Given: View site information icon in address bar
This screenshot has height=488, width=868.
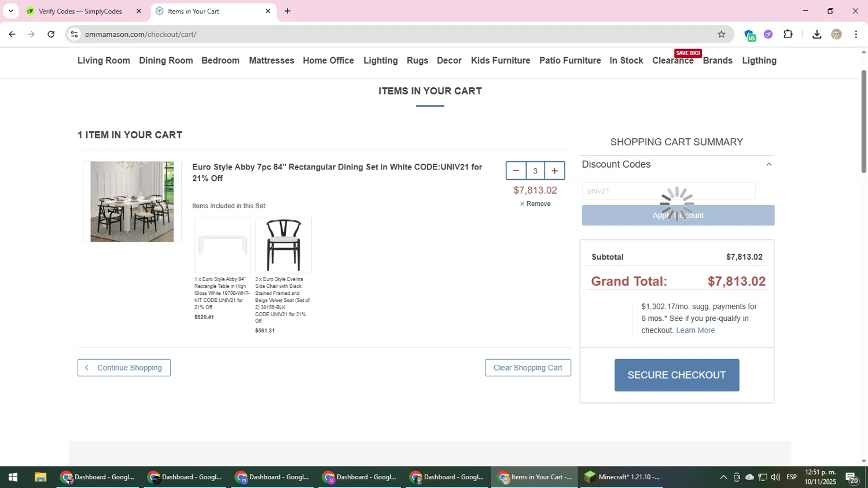Looking at the screenshot, I should coord(74,35).
